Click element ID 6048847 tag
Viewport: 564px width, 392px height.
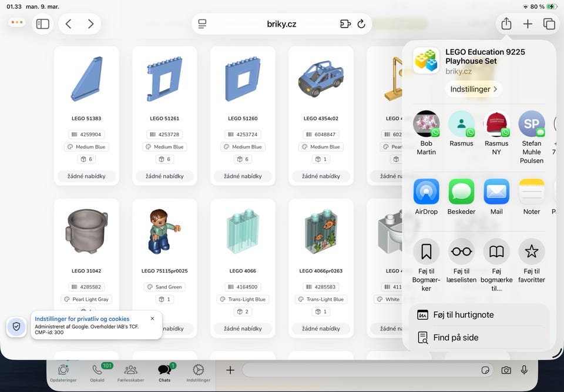pyautogui.click(x=321, y=134)
